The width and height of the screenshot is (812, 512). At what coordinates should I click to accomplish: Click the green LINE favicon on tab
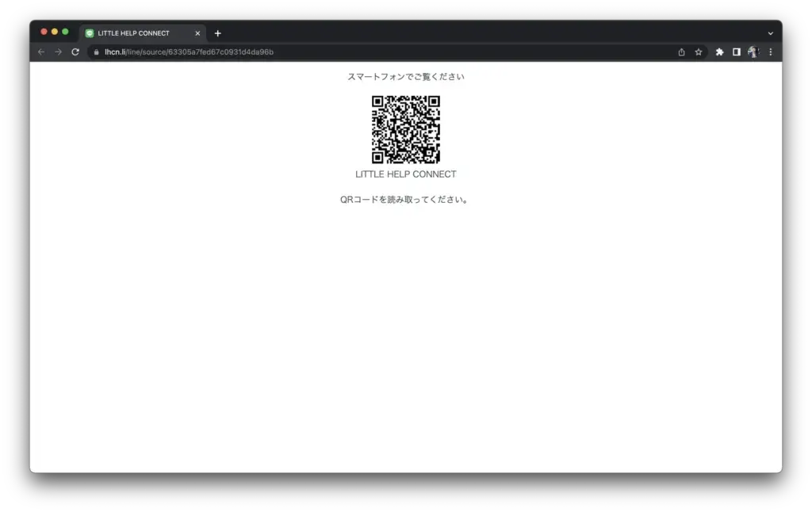90,33
